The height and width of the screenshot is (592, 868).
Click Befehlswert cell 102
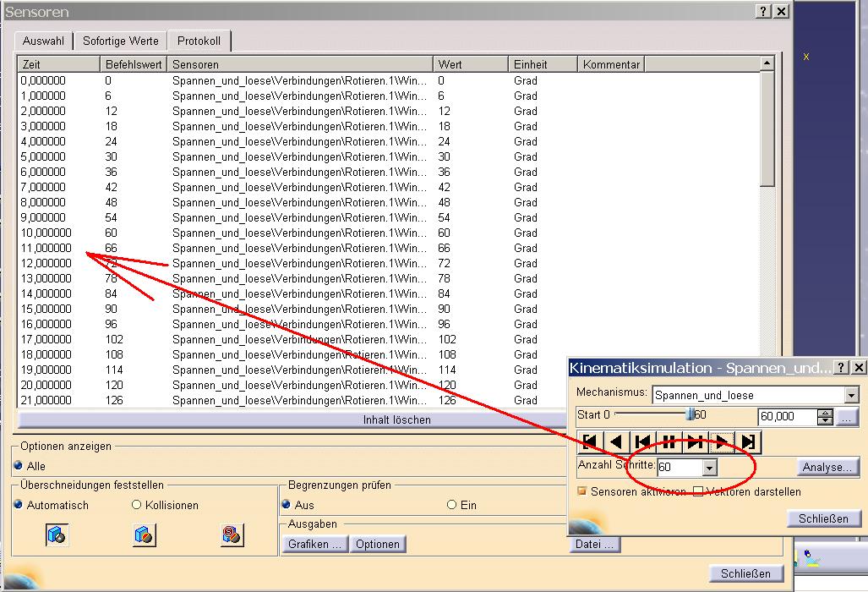click(114, 339)
